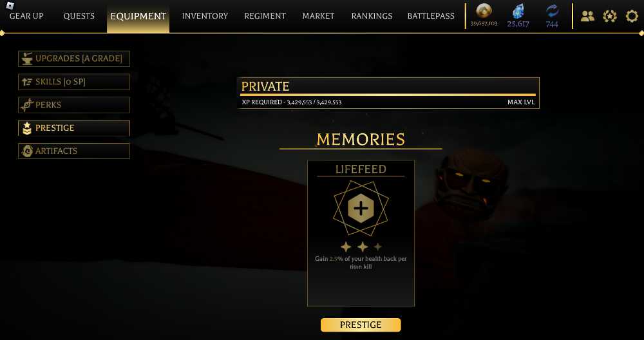Image resolution: width=644 pixels, height=340 pixels.
Task: Switch to the Quests tab
Action: 79,16
